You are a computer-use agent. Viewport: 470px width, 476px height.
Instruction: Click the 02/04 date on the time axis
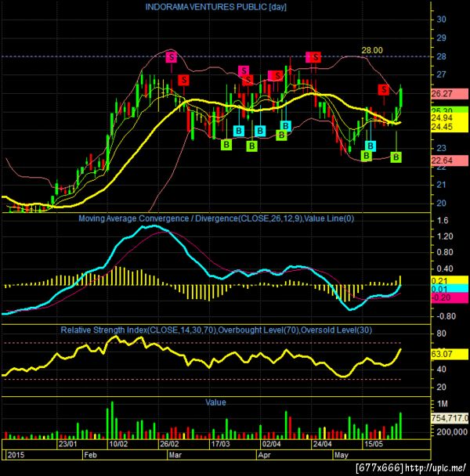coord(272,444)
